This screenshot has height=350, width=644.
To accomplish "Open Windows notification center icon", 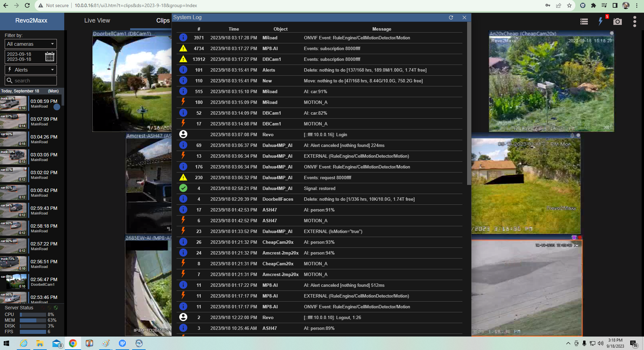I will click(x=634, y=344).
